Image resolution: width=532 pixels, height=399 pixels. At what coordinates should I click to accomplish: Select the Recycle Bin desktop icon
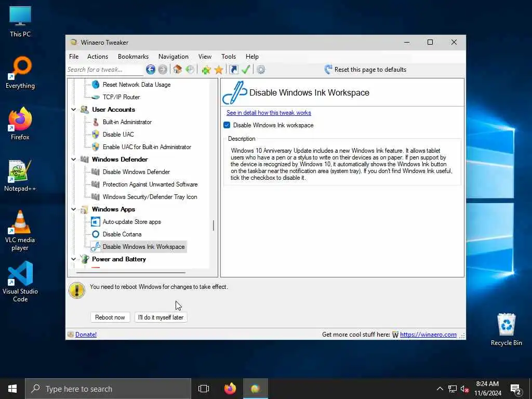(506, 329)
